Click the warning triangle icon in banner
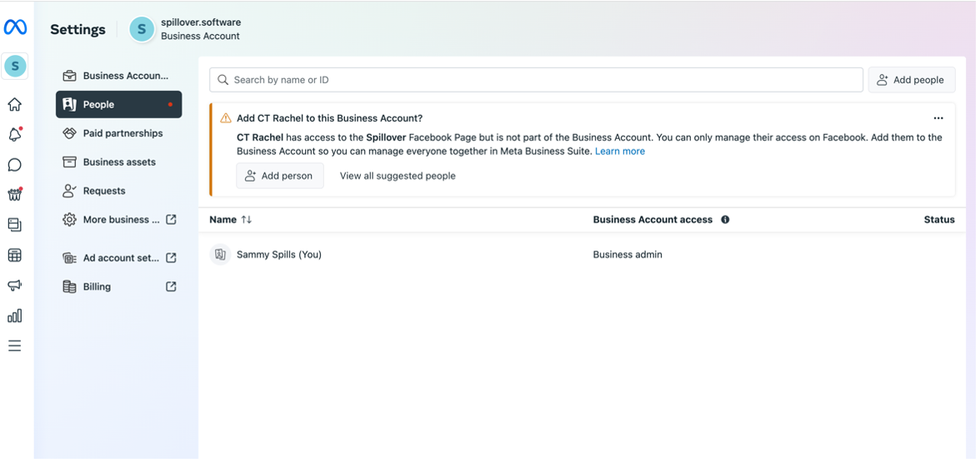The width and height of the screenshot is (980, 463). point(226,118)
